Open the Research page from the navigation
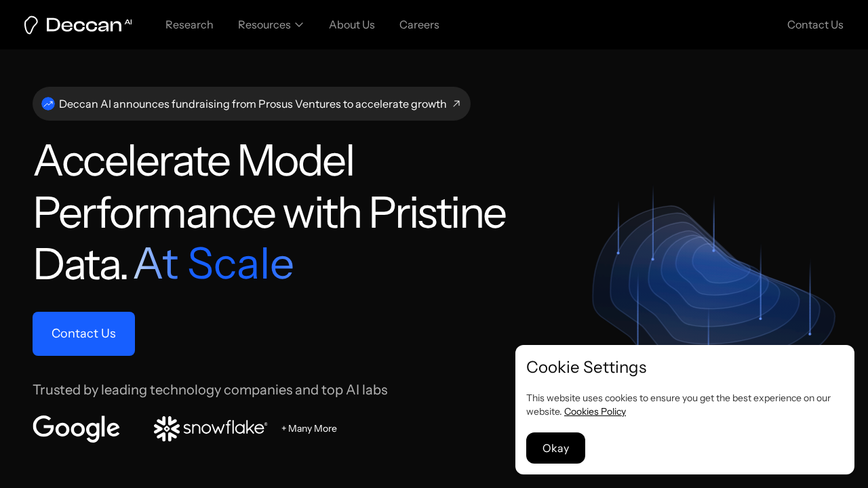The width and height of the screenshot is (868, 488). (189, 25)
